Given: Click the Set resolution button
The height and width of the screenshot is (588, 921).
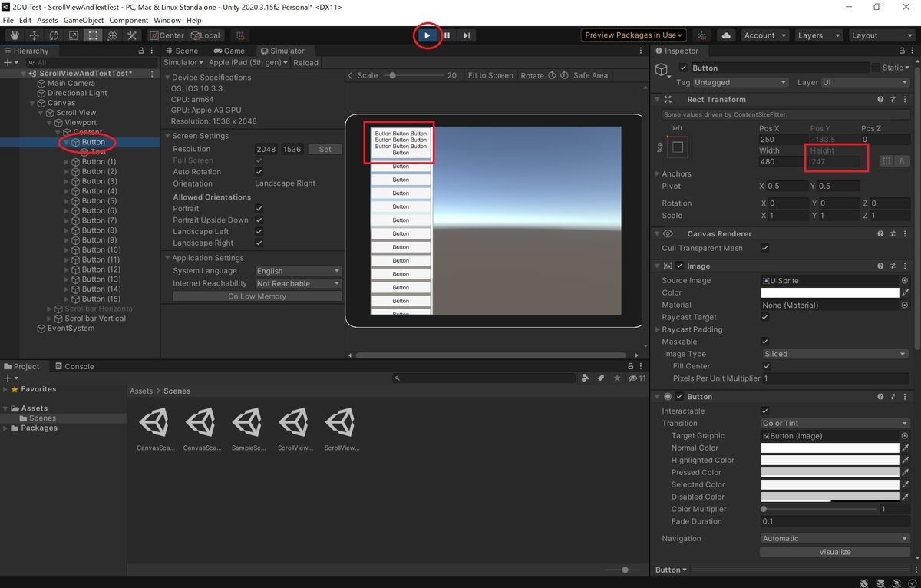Looking at the screenshot, I should click(x=325, y=149).
